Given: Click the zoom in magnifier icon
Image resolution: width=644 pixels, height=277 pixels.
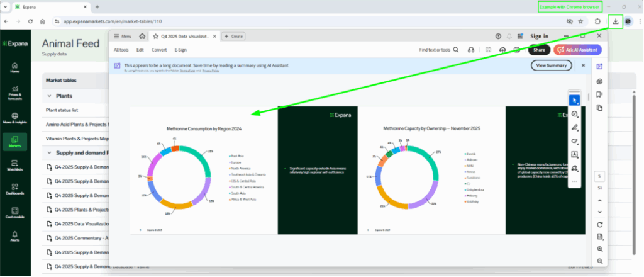Looking at the screenshot, I should tap(600, 249).
